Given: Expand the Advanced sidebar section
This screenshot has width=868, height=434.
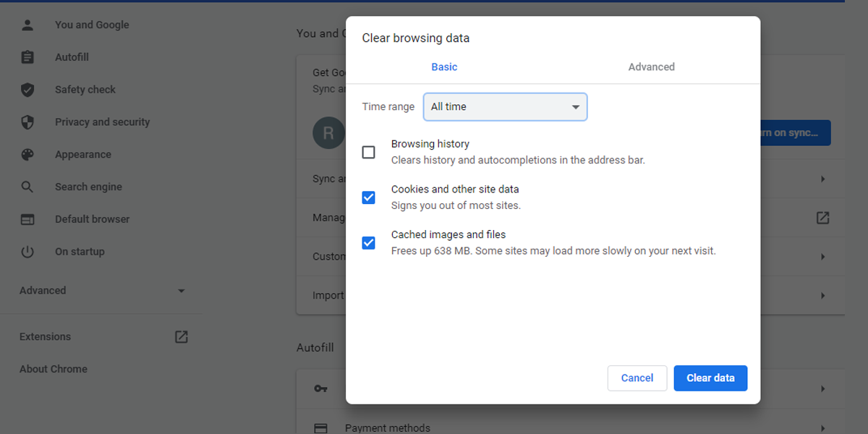Looking at the screenshot, I should [181, 291].
